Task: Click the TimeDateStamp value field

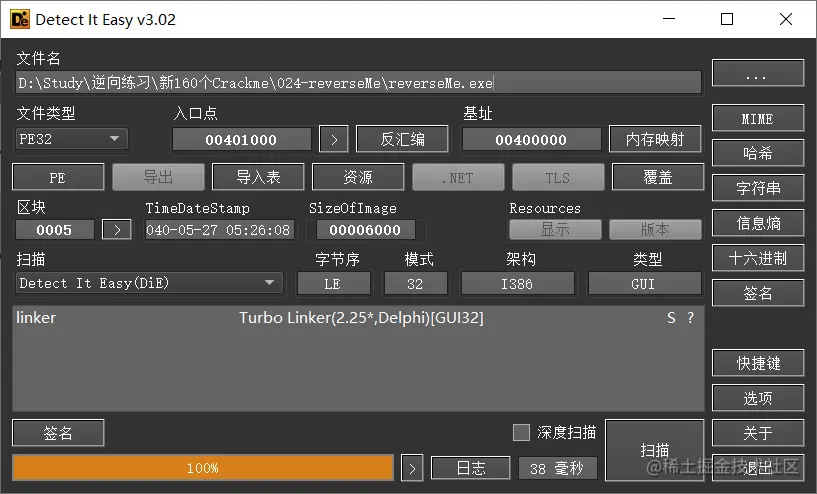Action: click(x=219, y=230)
